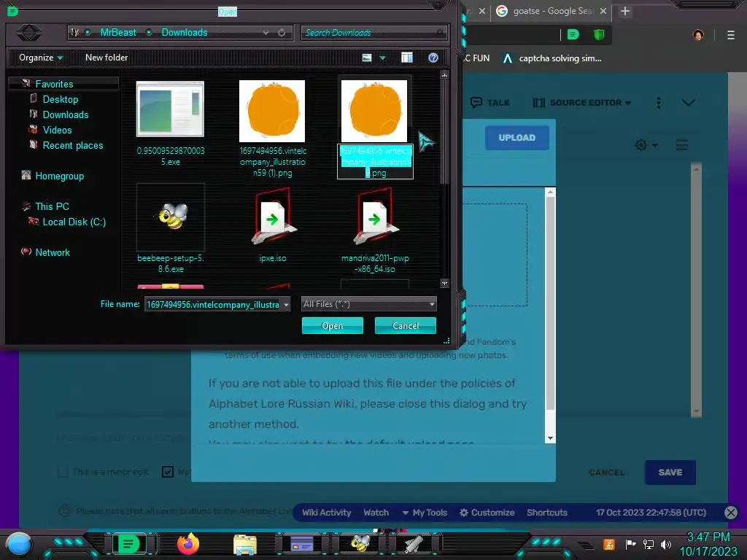Toggle the checked Watch checkbox
The height and width of the screenshot is (560, 747).
tap(168, 472)
